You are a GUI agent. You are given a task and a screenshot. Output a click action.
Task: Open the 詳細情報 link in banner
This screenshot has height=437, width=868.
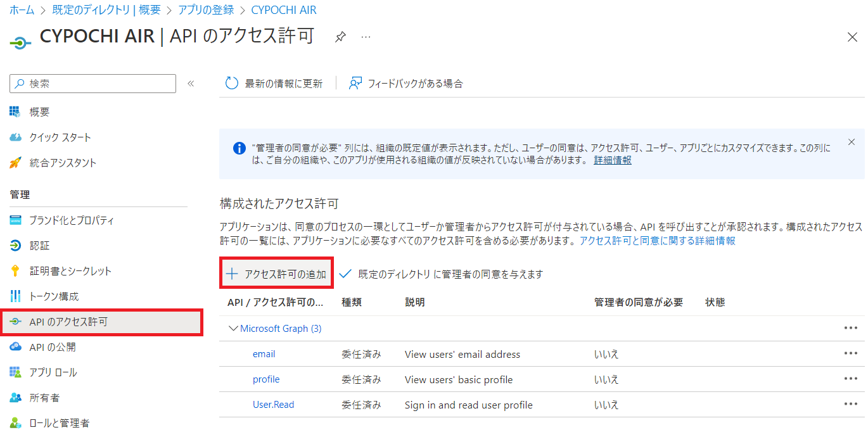(x=613, y=160)
